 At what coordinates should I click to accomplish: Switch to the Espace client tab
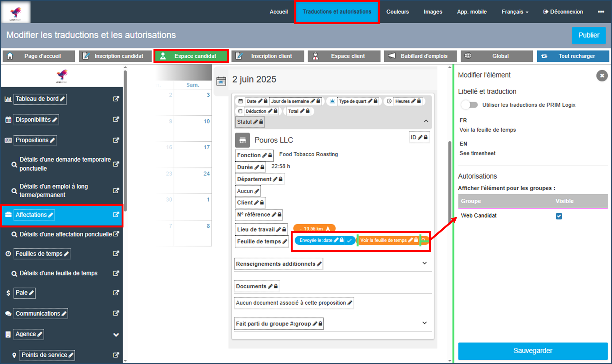[x=344, y=56]
